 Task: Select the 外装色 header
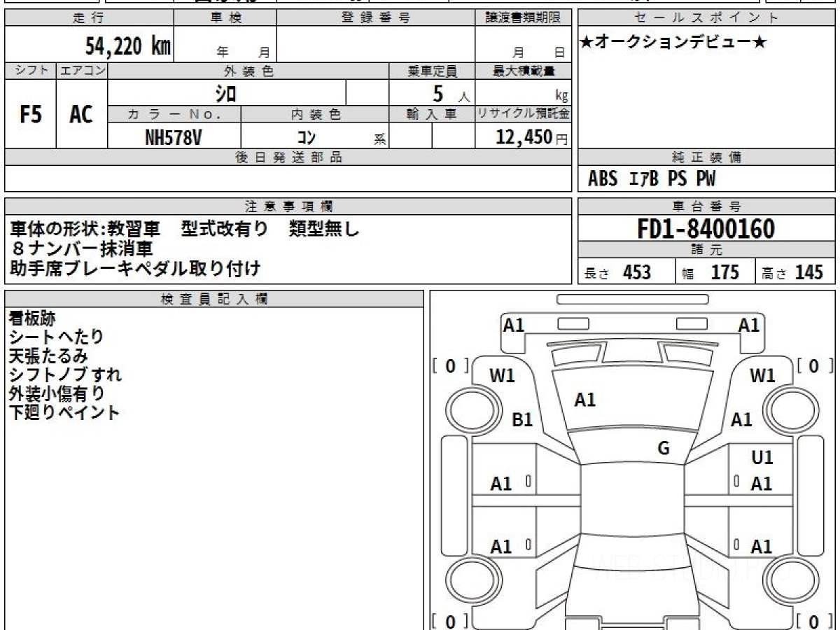click(248, 71)
